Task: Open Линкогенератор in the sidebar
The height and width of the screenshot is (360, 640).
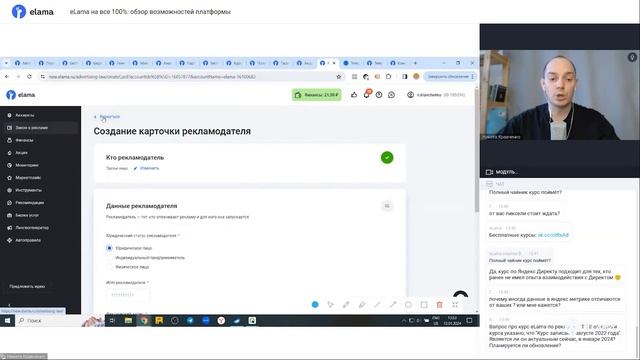Action: click(x=32, y=228)
